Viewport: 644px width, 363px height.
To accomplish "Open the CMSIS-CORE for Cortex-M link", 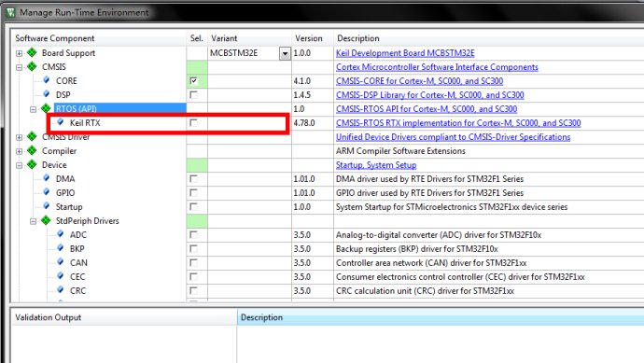I will [x=419, y=81].
